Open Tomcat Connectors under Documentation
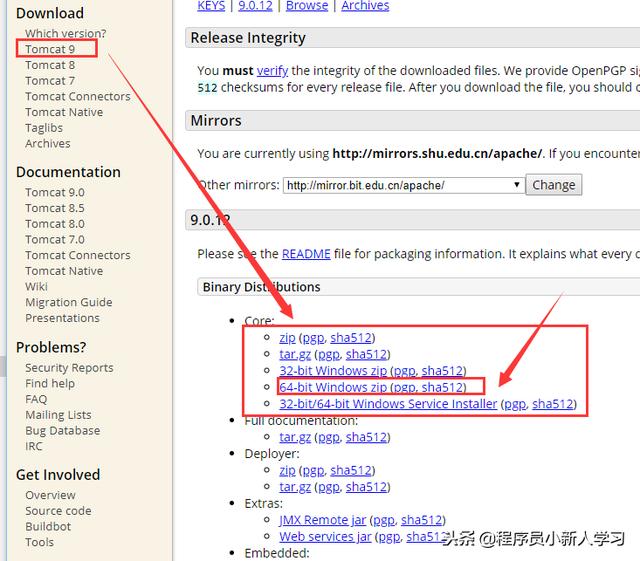Viewport: 640px width, 561px height. coord(78,255)
